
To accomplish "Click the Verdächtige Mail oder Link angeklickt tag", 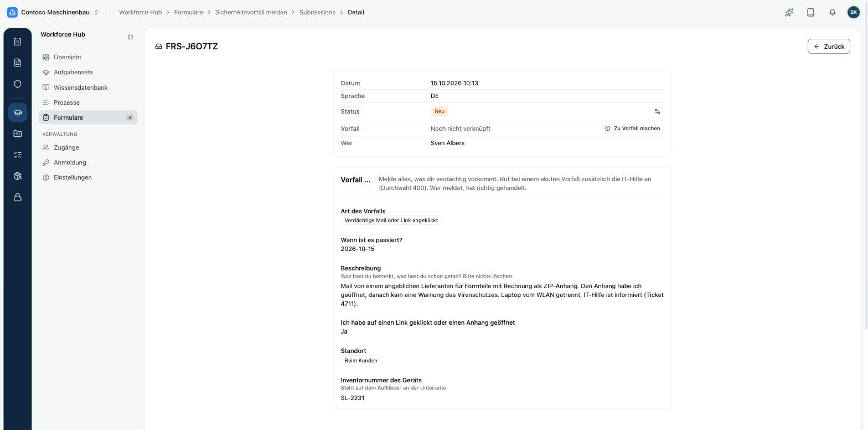I will pyautogui.click(x=391, y=220).
